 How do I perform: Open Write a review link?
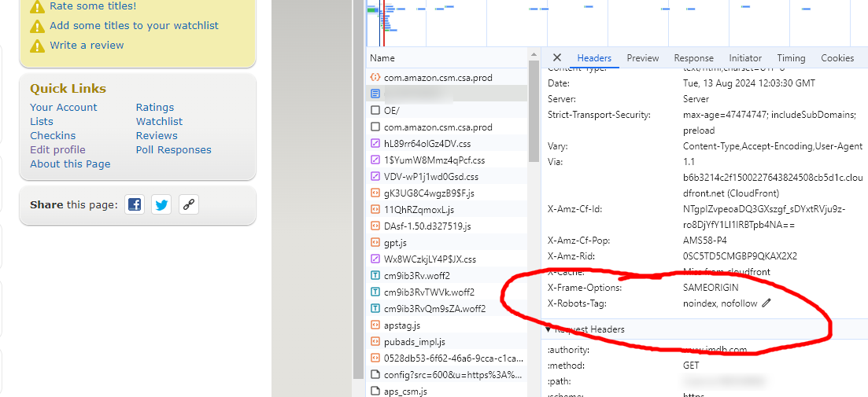click(87, 46)
